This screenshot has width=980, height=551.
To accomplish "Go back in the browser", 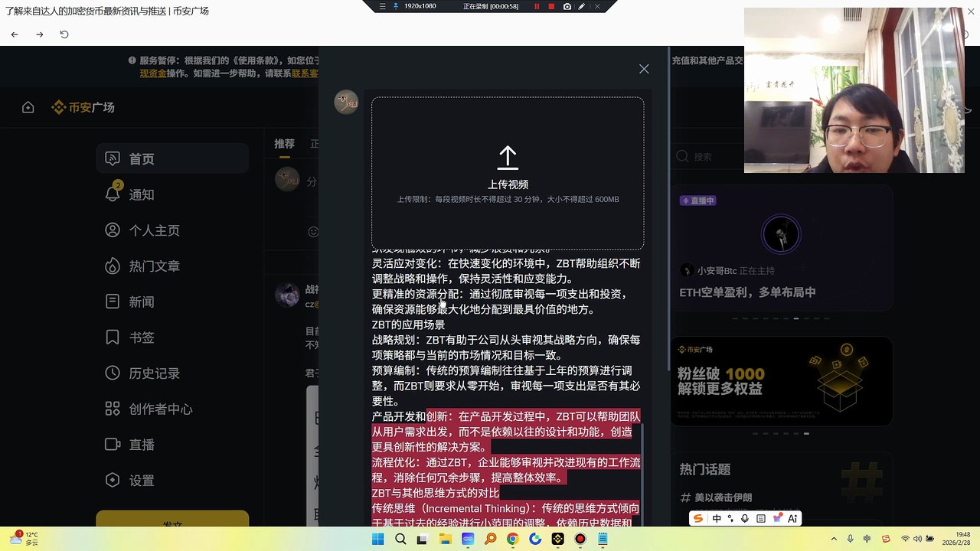I will tap(15, 34).
